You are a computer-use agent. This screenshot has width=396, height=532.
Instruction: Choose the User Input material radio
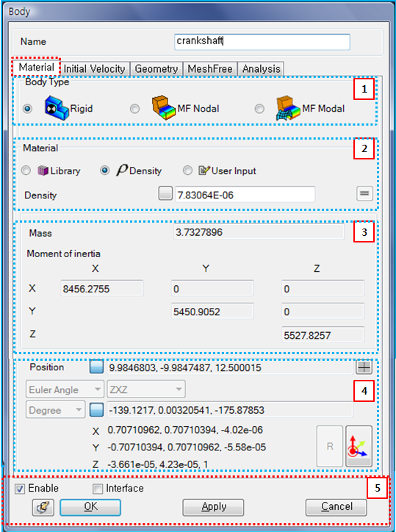tap(187, 170)
